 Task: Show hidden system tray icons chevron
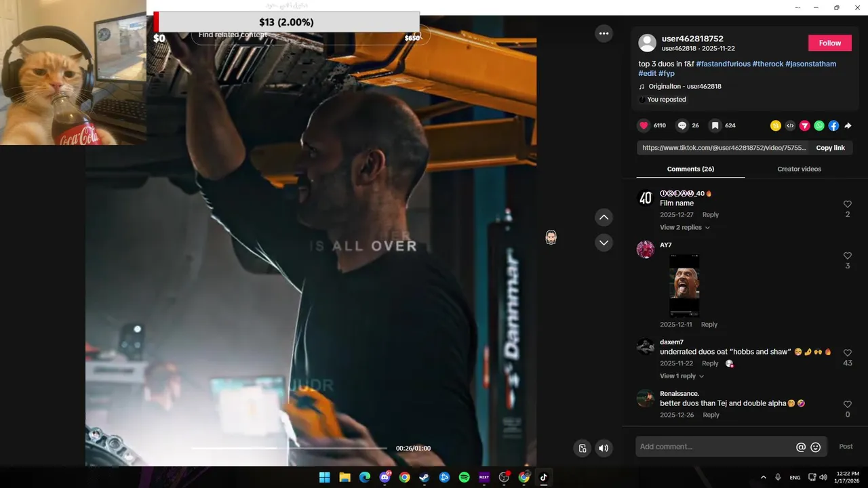tap(763, 477)
